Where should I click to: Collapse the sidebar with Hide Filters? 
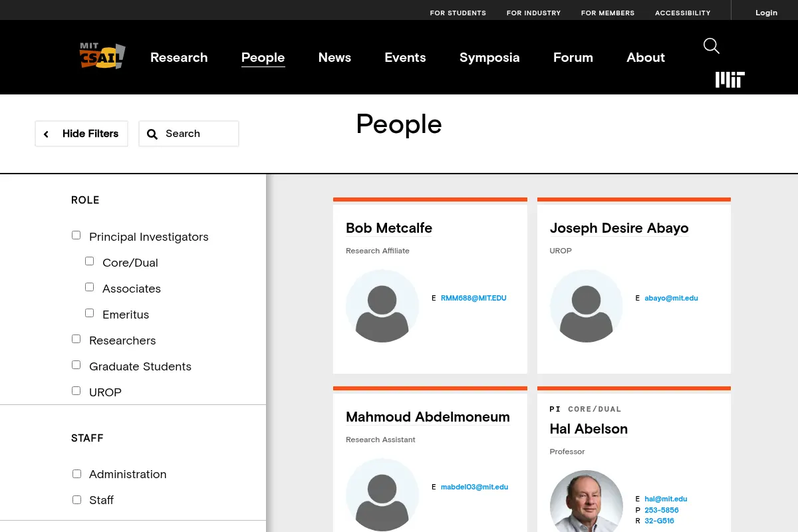click(x=81, y=134)
